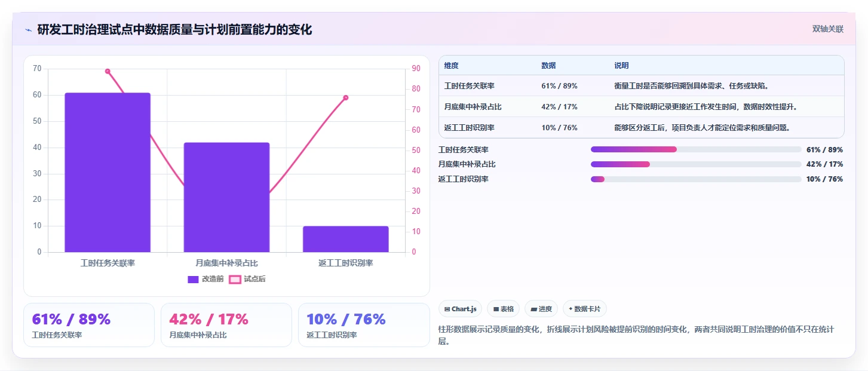Click 返工工时识别率 table row label

tap(469, 128)
